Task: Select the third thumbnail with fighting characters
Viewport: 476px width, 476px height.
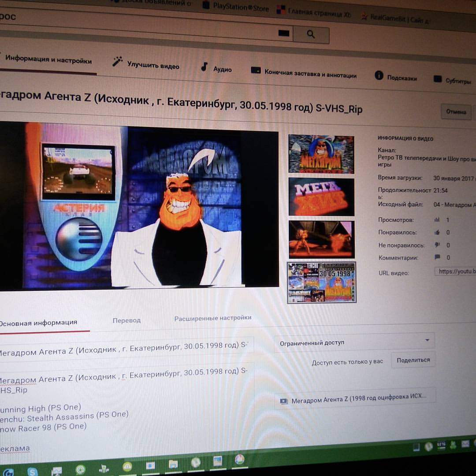Action: (321, 239)
